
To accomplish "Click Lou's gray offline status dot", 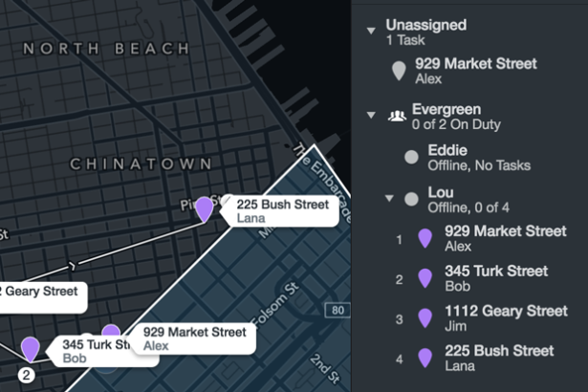I will pos(411,199).
